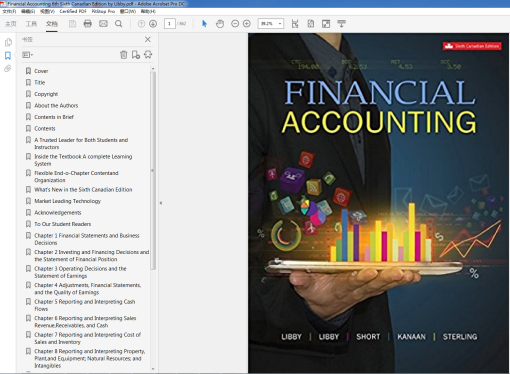Image resolution: width=510 pixels, height=374 pixels.
Task: Select the hand pan tool
Action: (220, 24)
